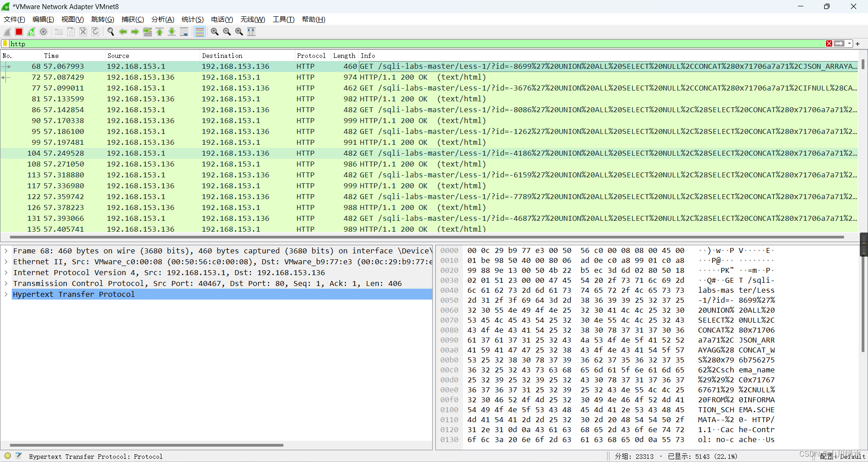Open the 跳转(G) menu
The width and height of the screenshot is (868, 462).
tap(103, 19)
